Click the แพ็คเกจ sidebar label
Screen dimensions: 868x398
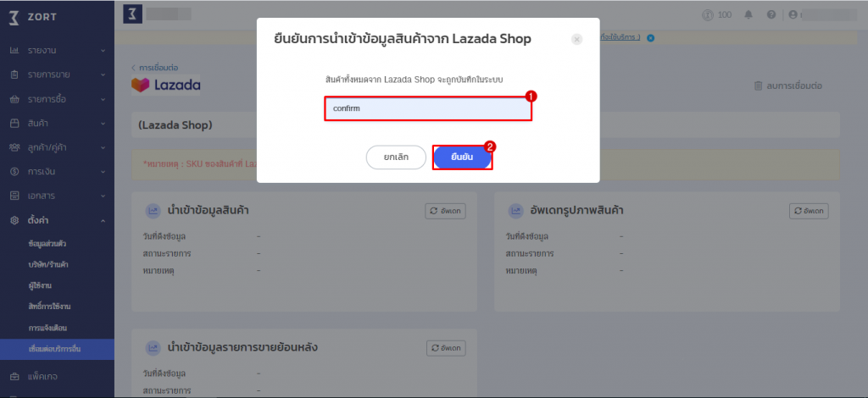(42, 377)
